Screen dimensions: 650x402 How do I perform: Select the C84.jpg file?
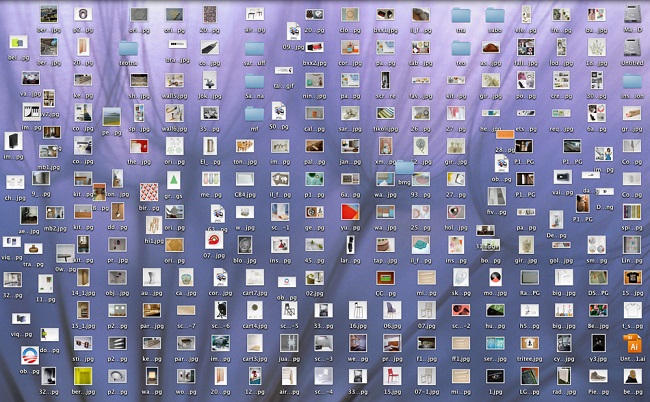pyautogui.click(x=245, y=179)
